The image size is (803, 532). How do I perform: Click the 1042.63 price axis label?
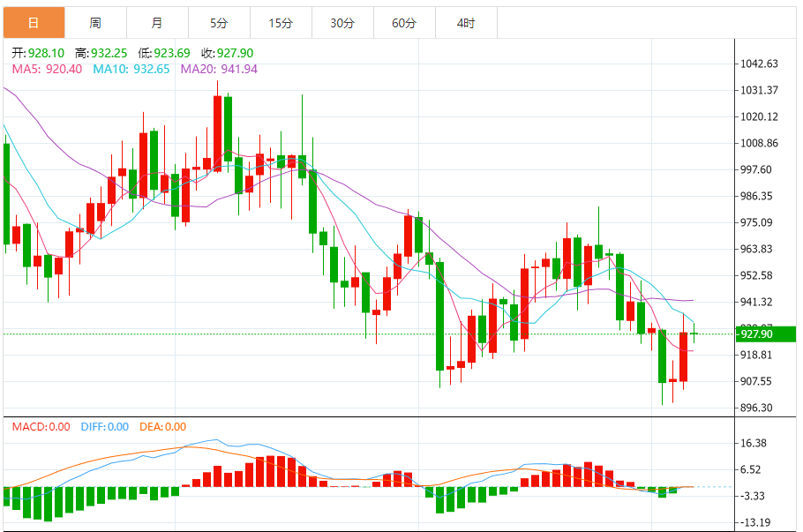click(759, 64)
